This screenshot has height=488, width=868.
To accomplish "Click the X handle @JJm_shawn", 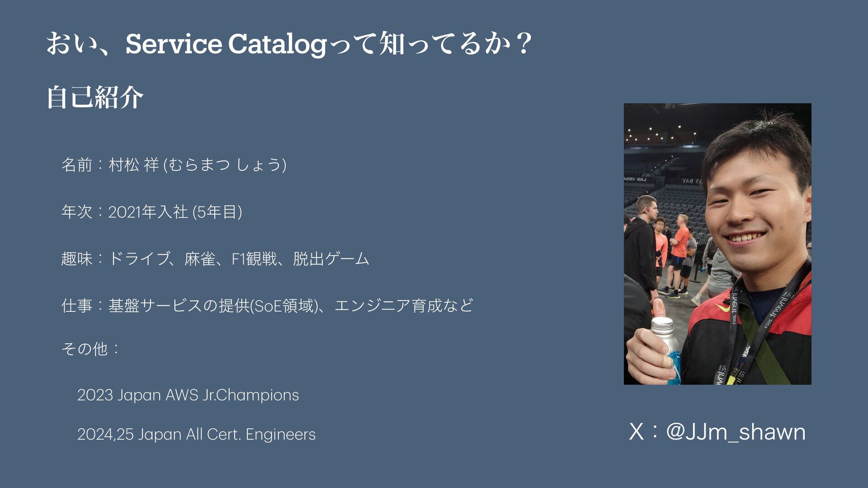I will tap(717, 432).
